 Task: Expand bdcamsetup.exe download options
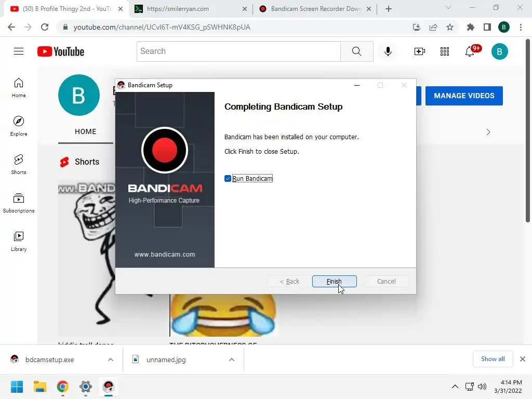click(111, 360)
